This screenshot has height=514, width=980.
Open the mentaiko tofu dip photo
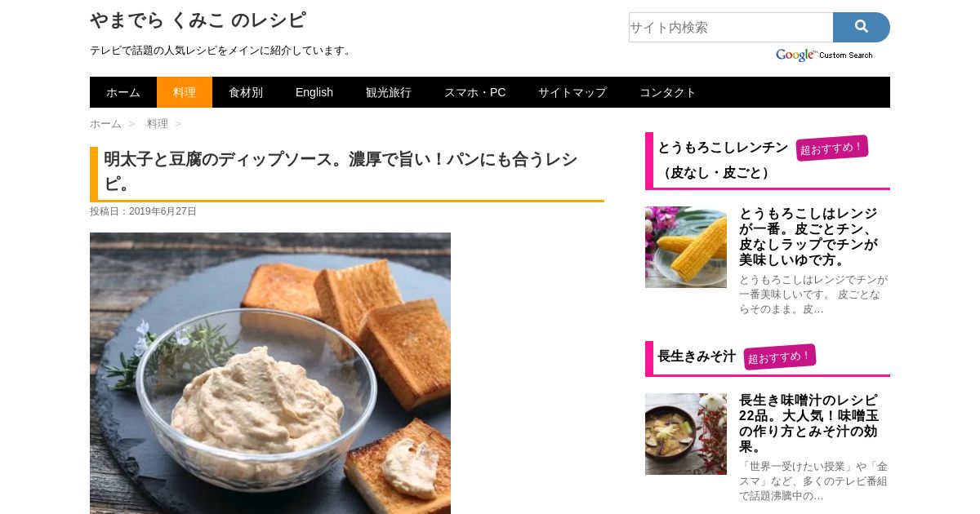[270, 373]
